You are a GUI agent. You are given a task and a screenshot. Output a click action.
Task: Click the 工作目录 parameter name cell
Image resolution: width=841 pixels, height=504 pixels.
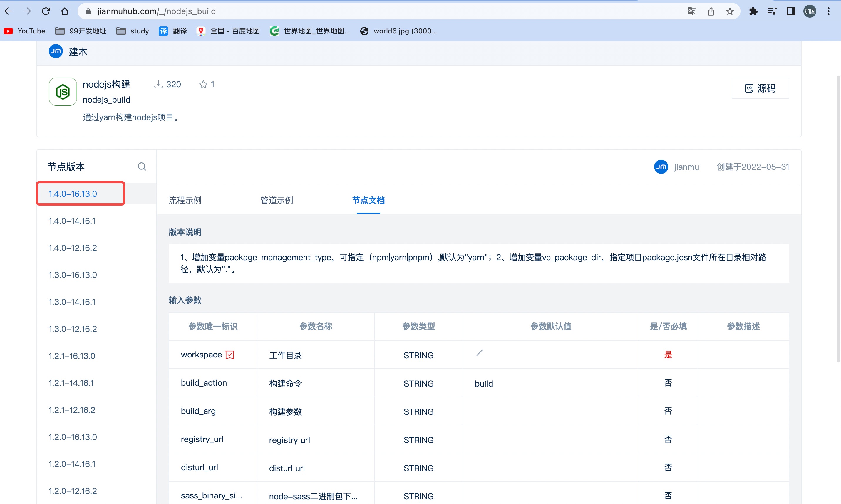pos(316,355)
